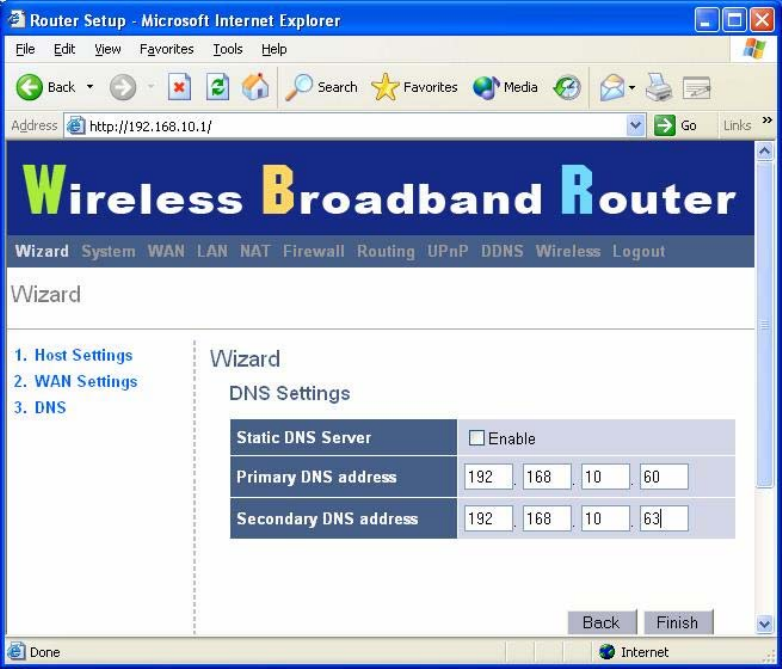This screenshot has width=782, height=669.
Task: Click Secondary DNS second octet field 168
Action: pyautogui.click(x=547, y=518)
